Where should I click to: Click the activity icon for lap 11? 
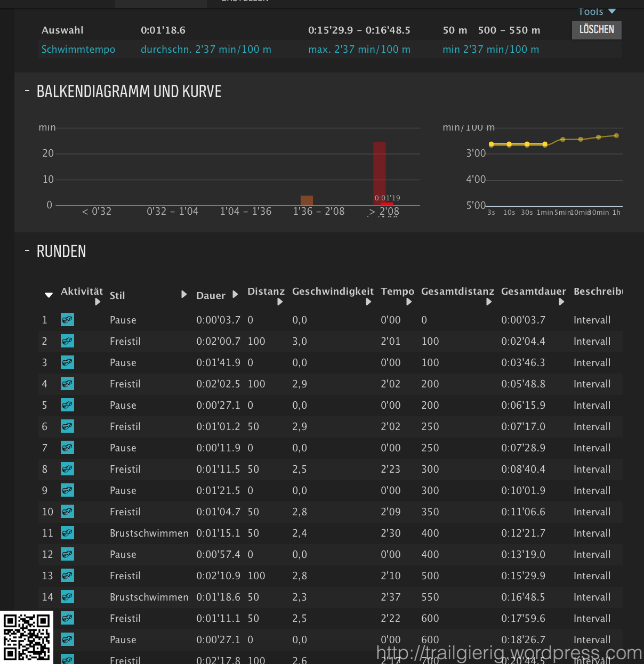(x=67, y=533)
